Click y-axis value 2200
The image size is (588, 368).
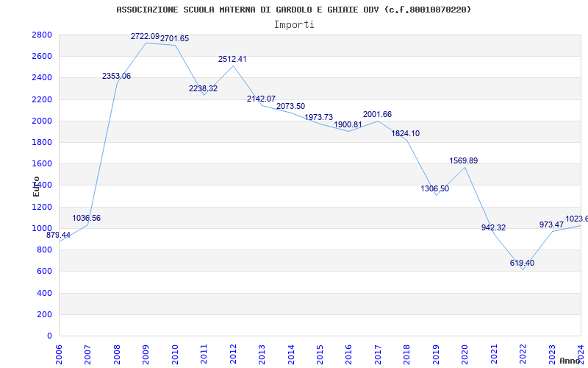(x=42, y=99)
